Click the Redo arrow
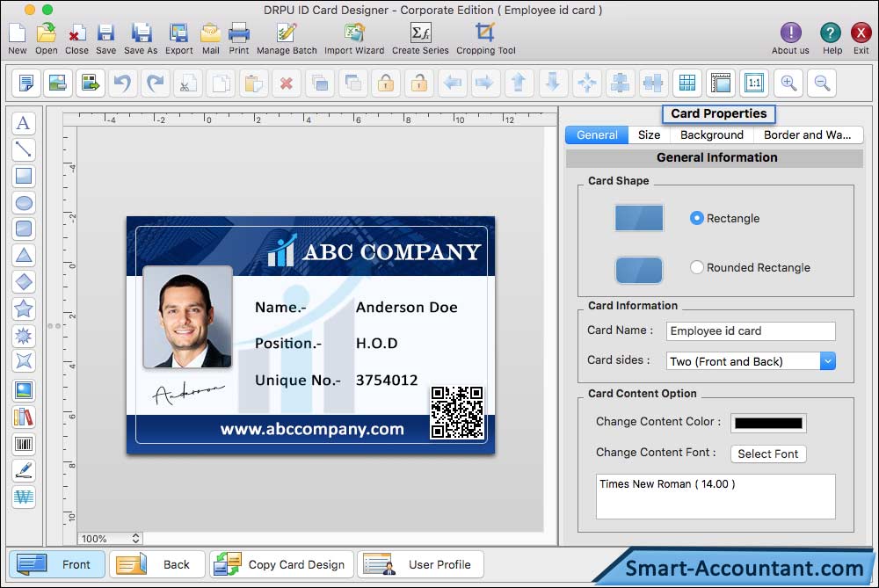 point(156,83)
